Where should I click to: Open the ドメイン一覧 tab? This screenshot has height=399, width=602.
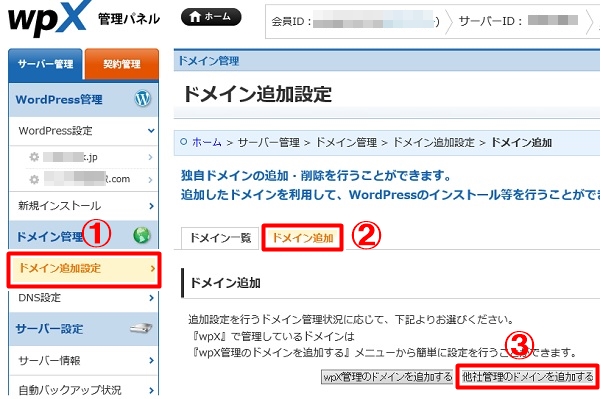220,238
